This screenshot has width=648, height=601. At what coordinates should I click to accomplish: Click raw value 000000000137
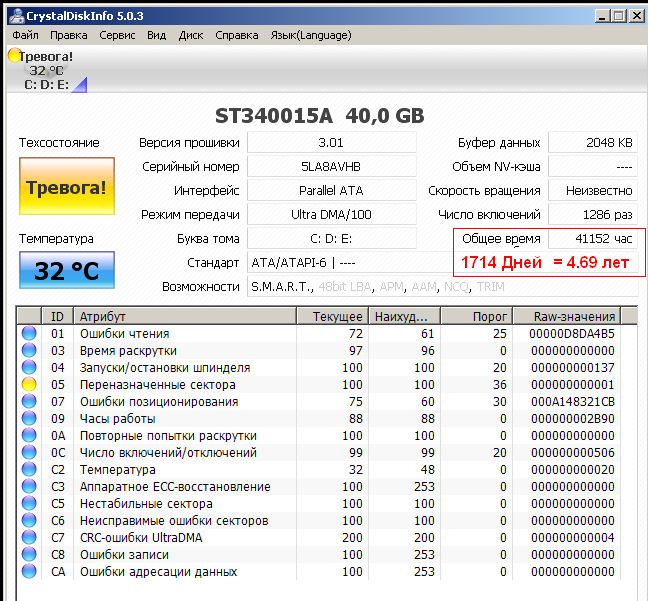click(573, 367)
